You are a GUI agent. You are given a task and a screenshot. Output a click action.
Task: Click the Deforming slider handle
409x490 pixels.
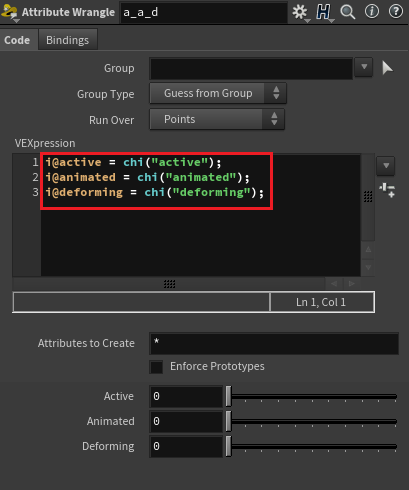tap(228, 446)
